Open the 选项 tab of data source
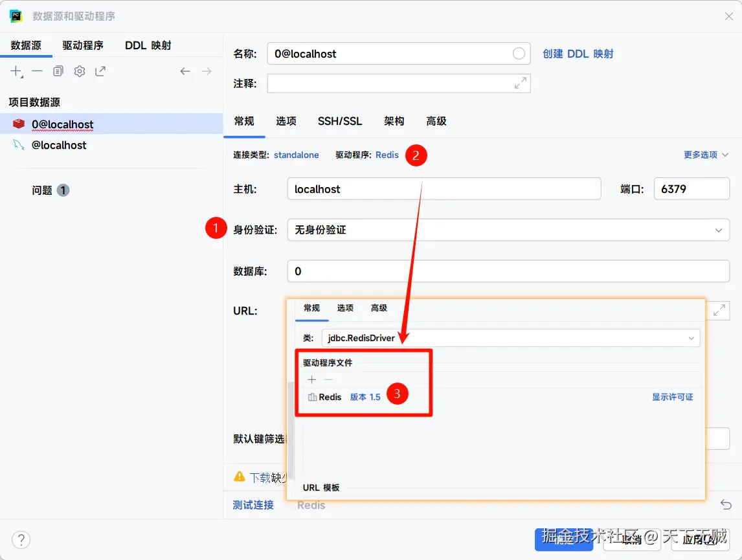742x560 pixels. click(x=286, y=121)
